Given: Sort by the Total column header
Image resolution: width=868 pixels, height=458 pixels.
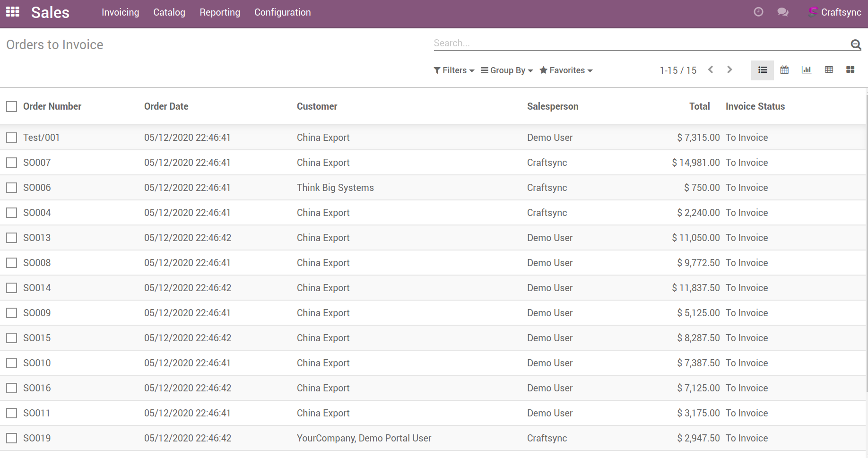Looking at the screenshot, I should (699, 106).
